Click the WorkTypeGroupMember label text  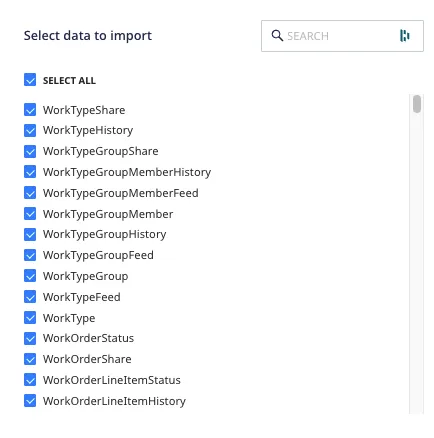(x=108, y=214)
